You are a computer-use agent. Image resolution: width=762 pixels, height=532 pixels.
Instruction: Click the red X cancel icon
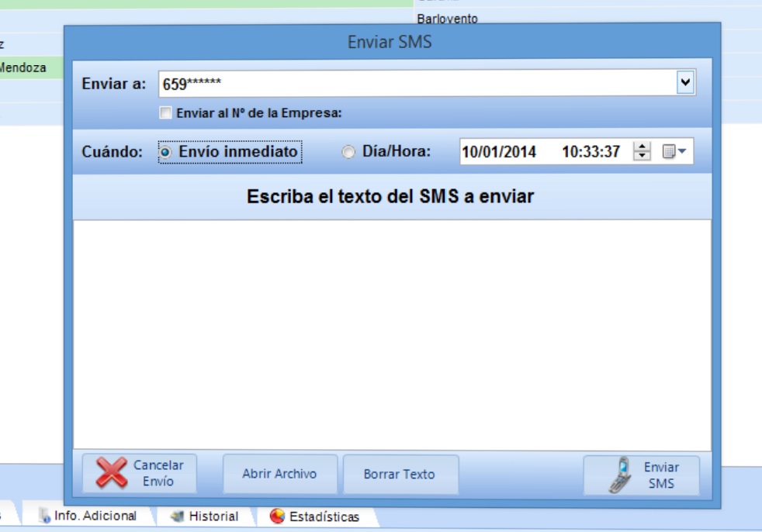pos(112,472)
